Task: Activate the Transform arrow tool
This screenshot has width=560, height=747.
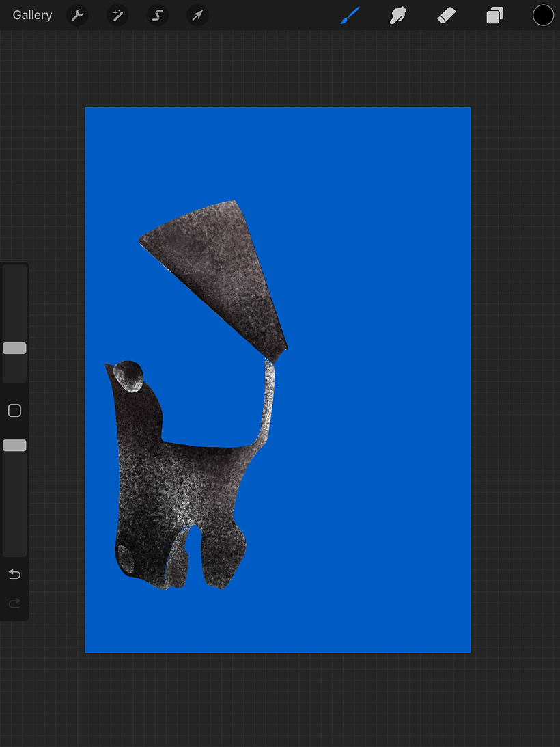Action: click(197, 15)
